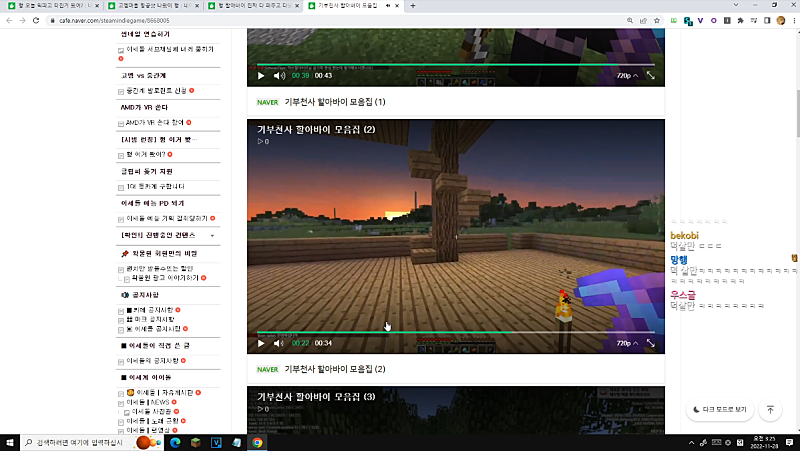
Task: Open the 형 이거 봤어? board link
Action: [x=145, y=155]
